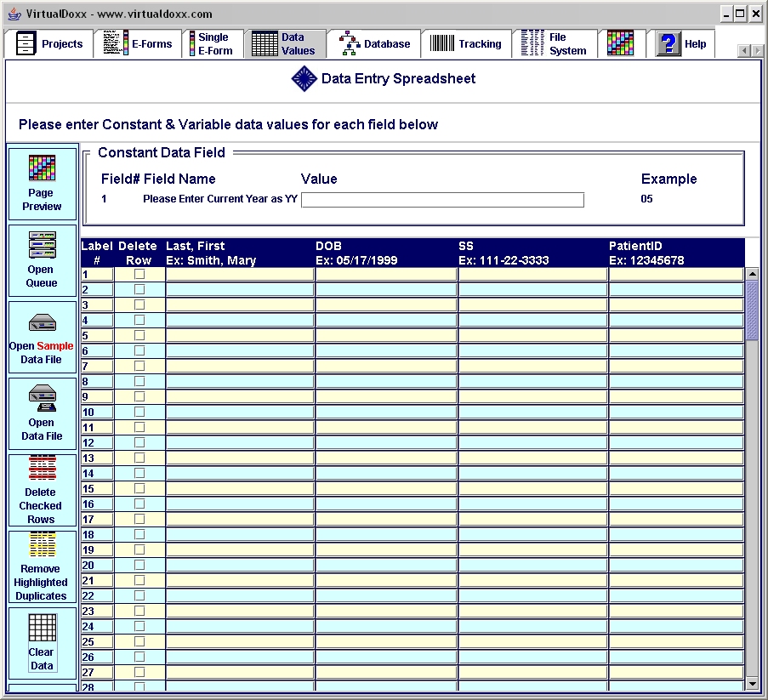Check Delete Row box for row 1
The image size is (768, 700).
[x=139, y=275]
